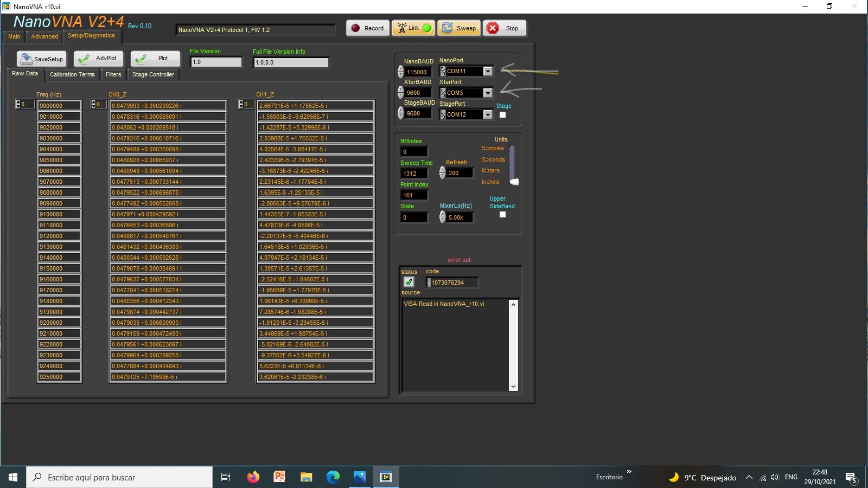
Task: Expand the NanoPort COM11 dropdown
Action: click(488, 71)
